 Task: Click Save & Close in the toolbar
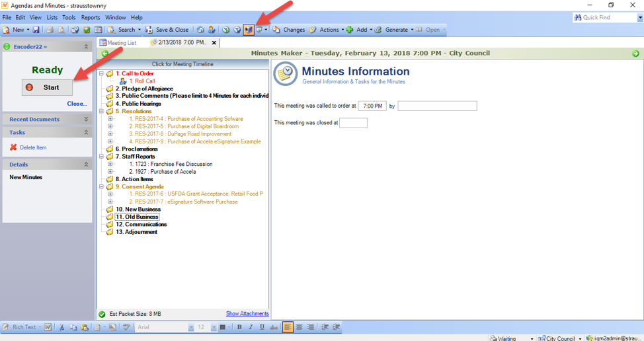click(167, 30)
